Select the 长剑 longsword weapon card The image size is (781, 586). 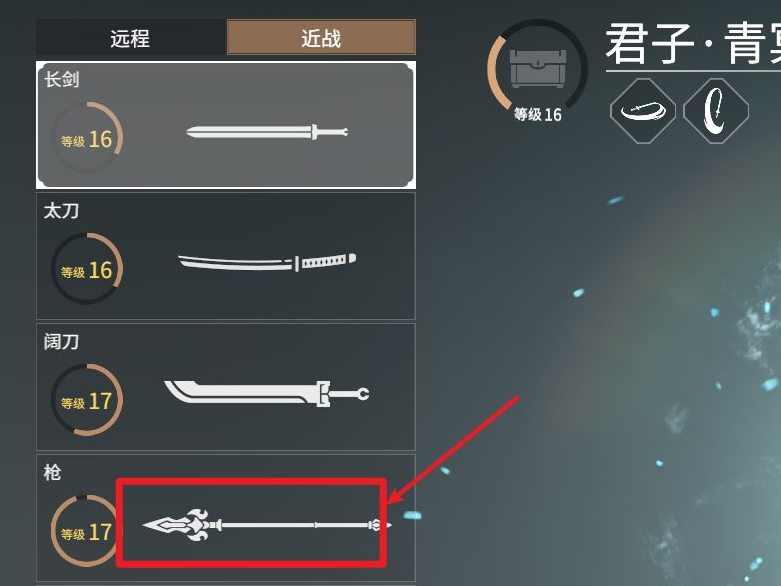(226, 125)
